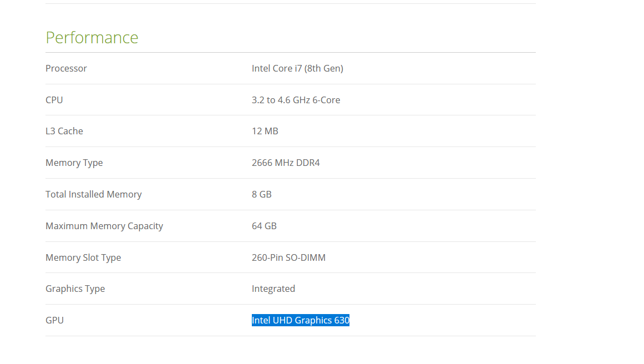Viewport: 644px width, 364px height.
Task: Click the CPU row label
Action: point(54,100)
